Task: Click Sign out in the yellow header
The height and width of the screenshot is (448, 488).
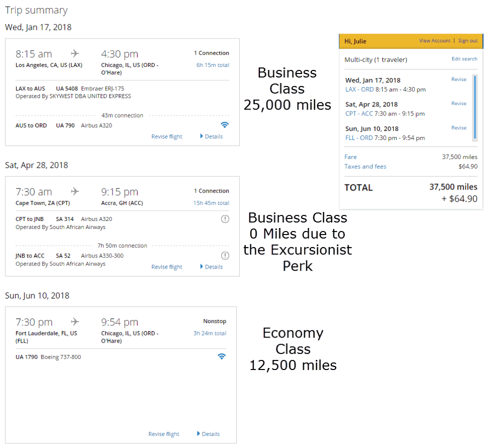Action: [x=467, y=41]
